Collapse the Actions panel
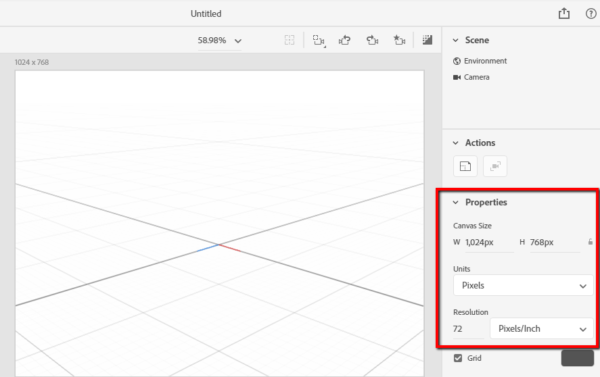This screenshot has height=377, width=600. [x=455, y=143]
